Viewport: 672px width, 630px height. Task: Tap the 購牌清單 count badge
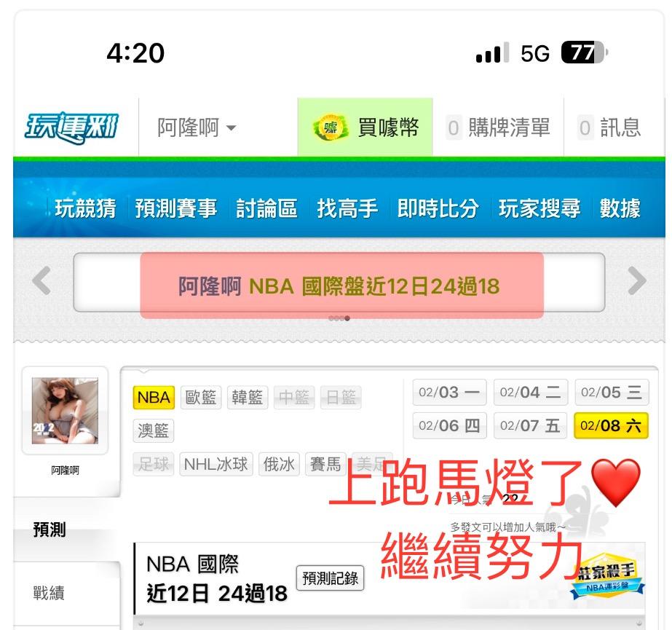(454, 127)
